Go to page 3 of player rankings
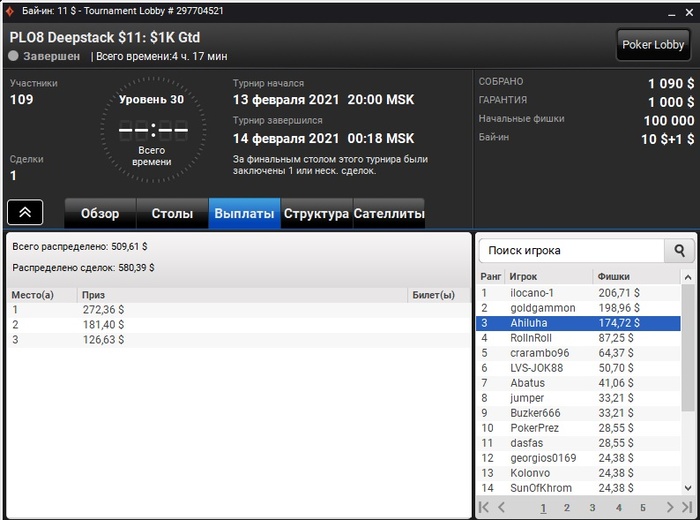 pos(592,508)
